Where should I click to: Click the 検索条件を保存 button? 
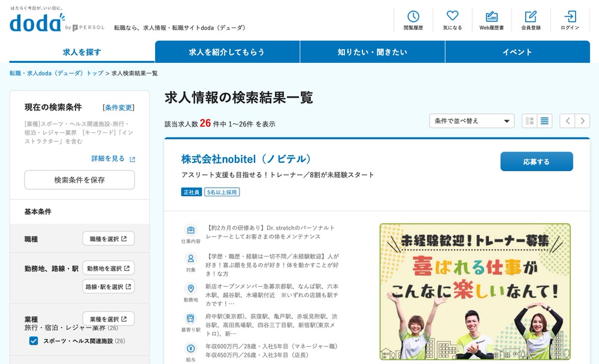[79, 180]
